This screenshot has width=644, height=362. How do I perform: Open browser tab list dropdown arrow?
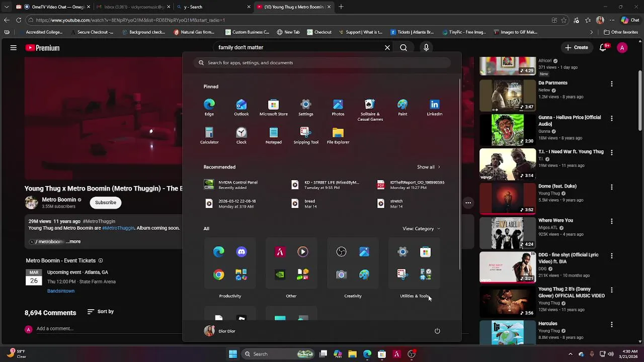tap(6, 7)
